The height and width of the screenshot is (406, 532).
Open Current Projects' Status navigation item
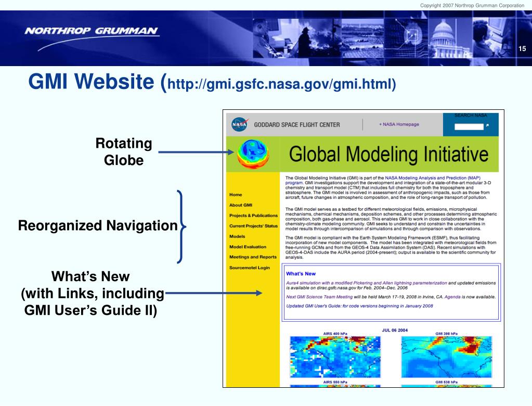click(x=253, y=226)
